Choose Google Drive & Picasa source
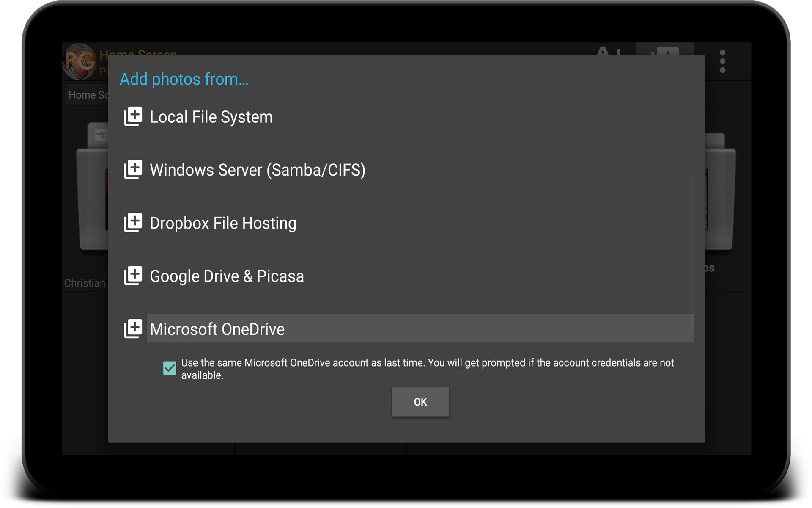812x508 pixels. click(227, 276)
